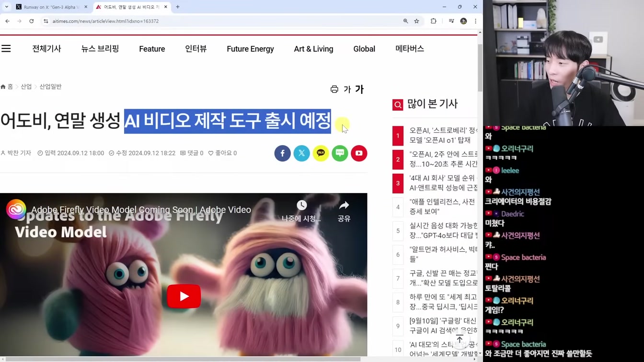Click the 많이 본 기사 search icon
This screenshot has height=362, width=644.
pos(398,104)
